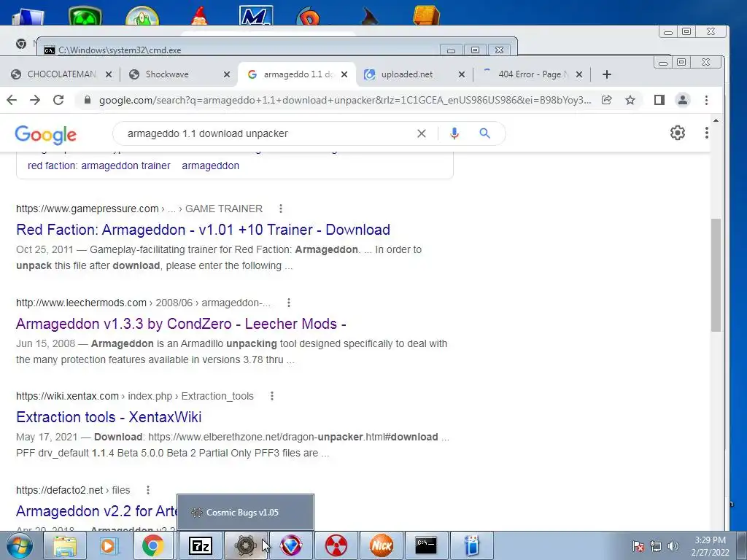The width and height of the screenshot is (747, 560).
Task: Open the Chrome three-dot menu
Action: click(706, 100)
